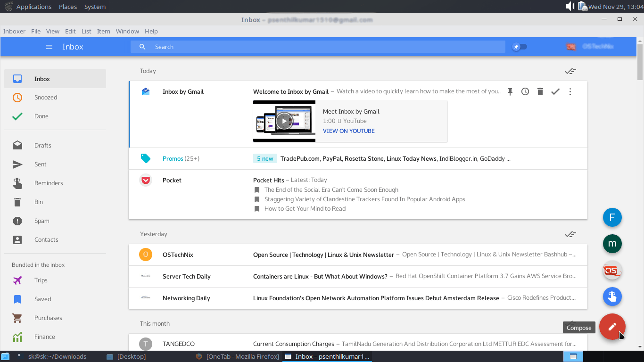The height and width of the screenshot is (362, 644).
Task: Mark Welcome to Inbox email as done
Action: (x=555, y=91)
